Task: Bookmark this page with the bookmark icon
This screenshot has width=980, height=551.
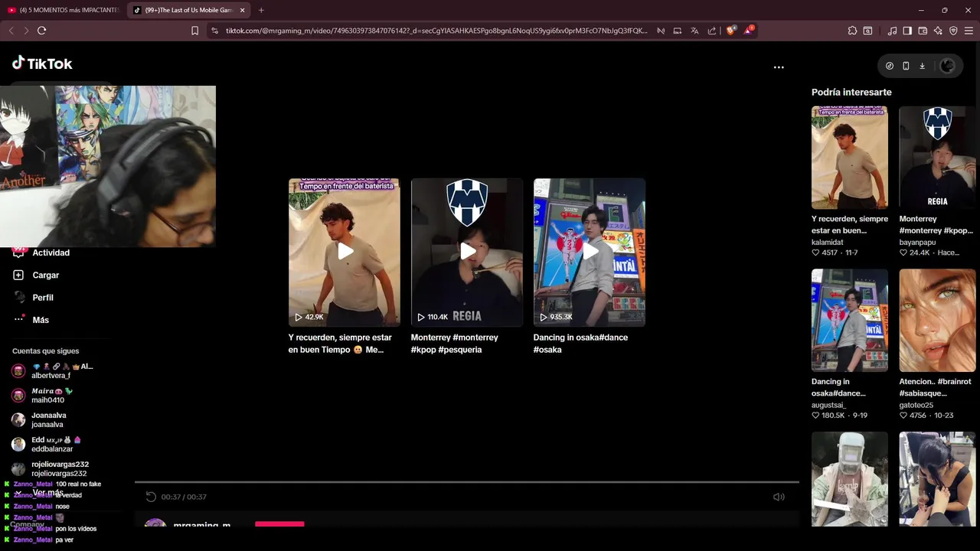Action: (194, 31)
